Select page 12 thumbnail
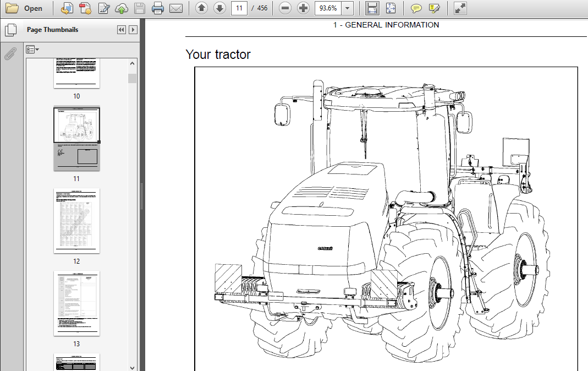 coord(76,221)
